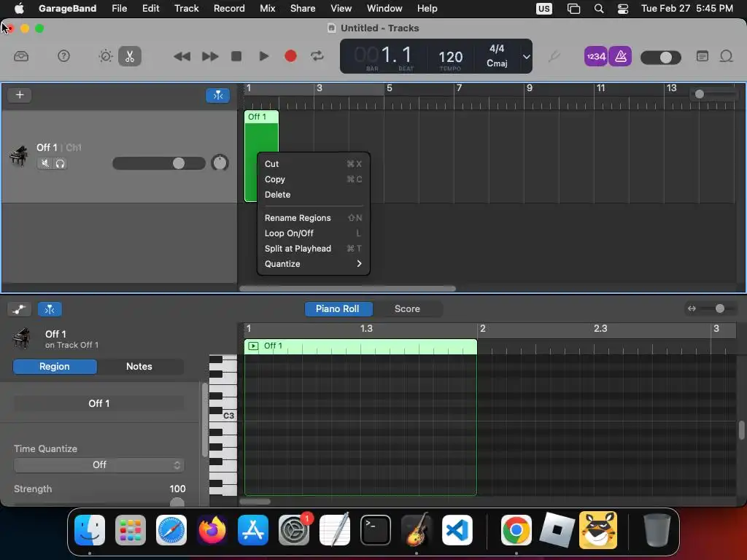Start recording with red Record button
747x560 pixels.
(290, 56)
